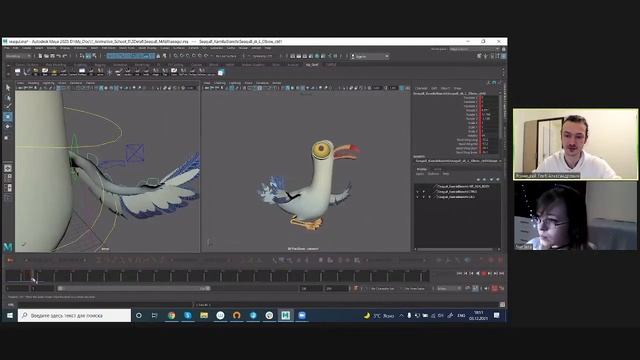Select the Lasso tool in the toolbox
The height and width of the screenshot is (360, 640).
(8, 98)
